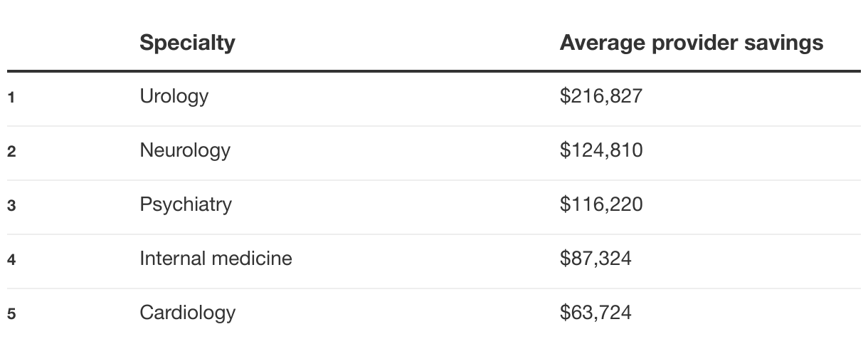868x349 pixels.
Task: Select the Cardiology specialty cell
Action: click(x=187, y=312)
